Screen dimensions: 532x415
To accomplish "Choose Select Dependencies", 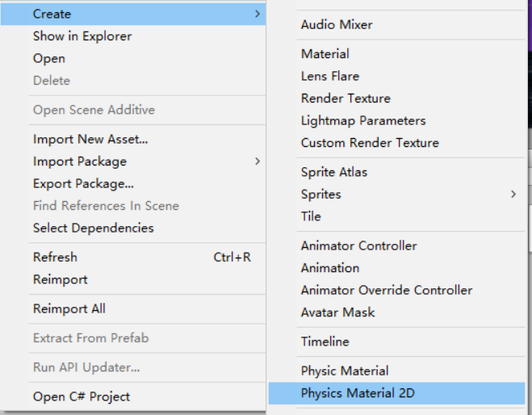I will (93, 228).
